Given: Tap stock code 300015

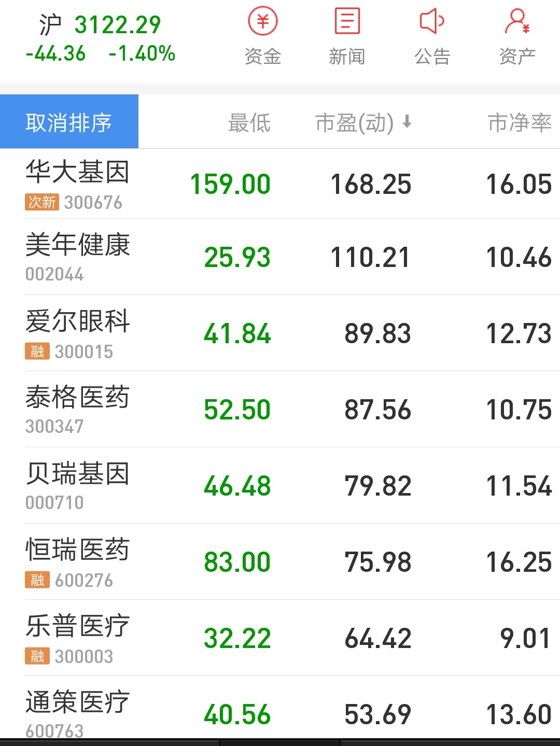Looking at the screenshot, I should click(x=84, y=351).
